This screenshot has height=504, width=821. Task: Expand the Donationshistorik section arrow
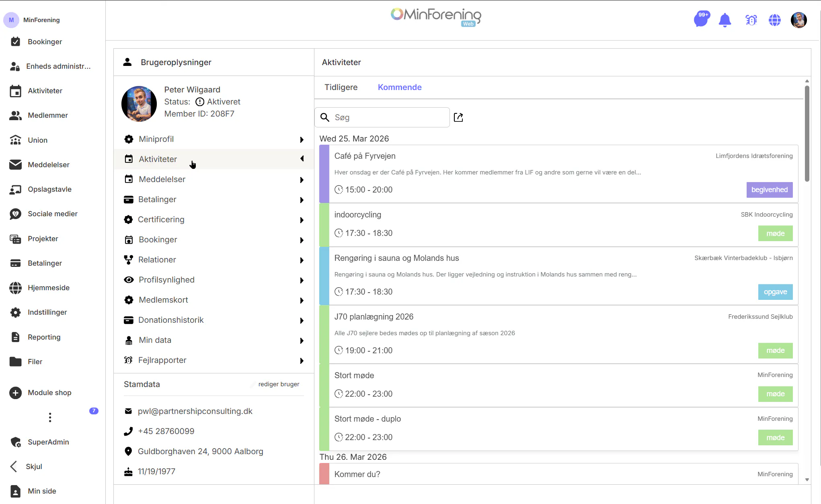coord(302,320)
